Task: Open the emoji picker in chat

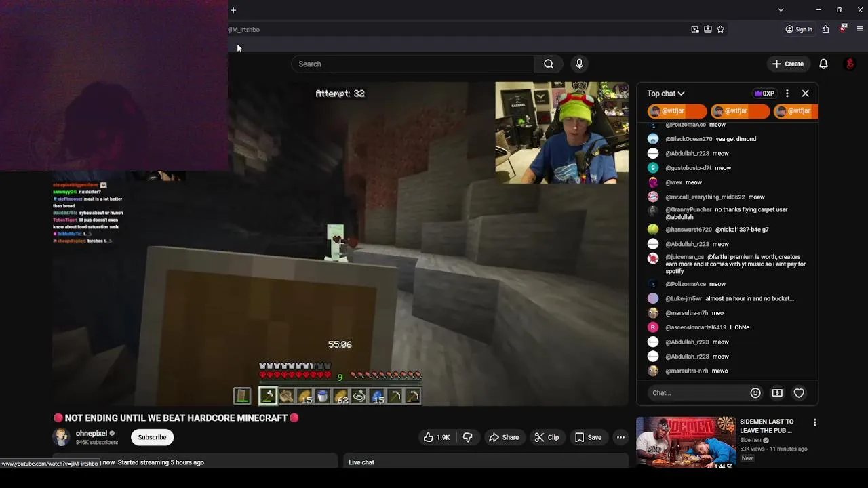Action: [x=755, y=393]
